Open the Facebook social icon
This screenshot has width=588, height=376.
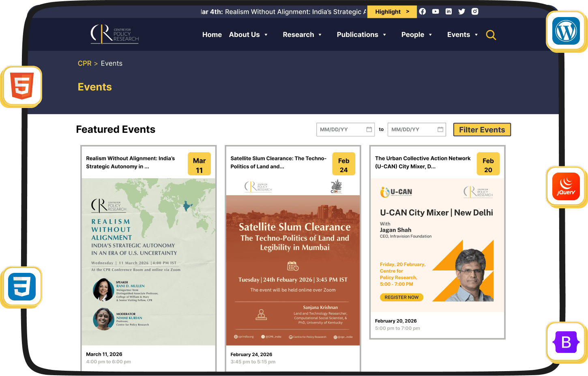(422, 11)
